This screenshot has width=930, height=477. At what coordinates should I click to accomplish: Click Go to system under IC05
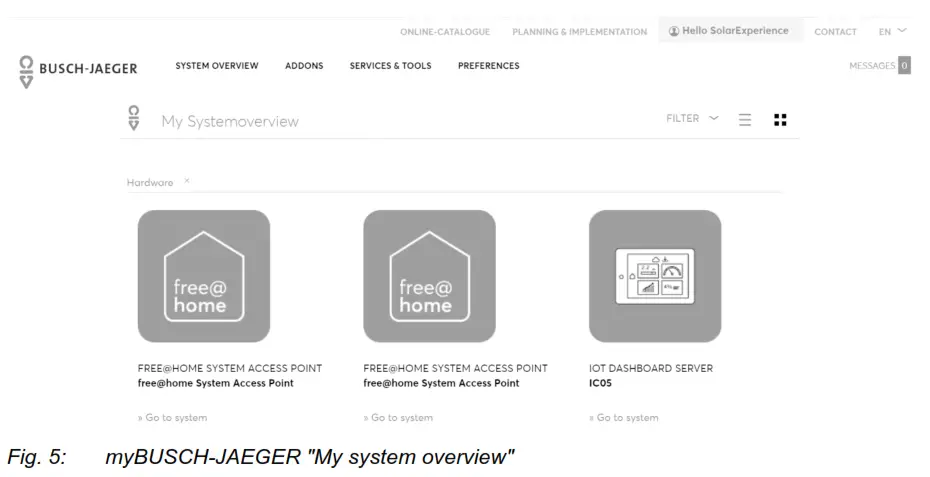pyautogui.click(x=624, y=418)
